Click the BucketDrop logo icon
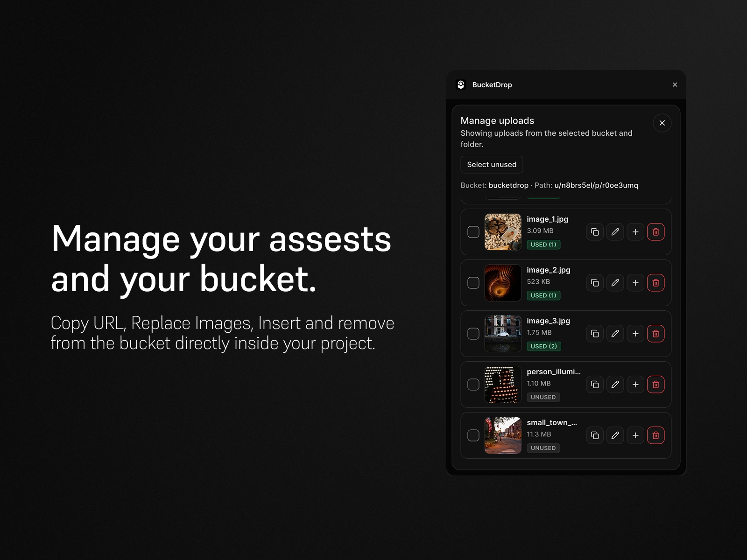This screenshot has height=560, width=747. (x=462, y=84)
